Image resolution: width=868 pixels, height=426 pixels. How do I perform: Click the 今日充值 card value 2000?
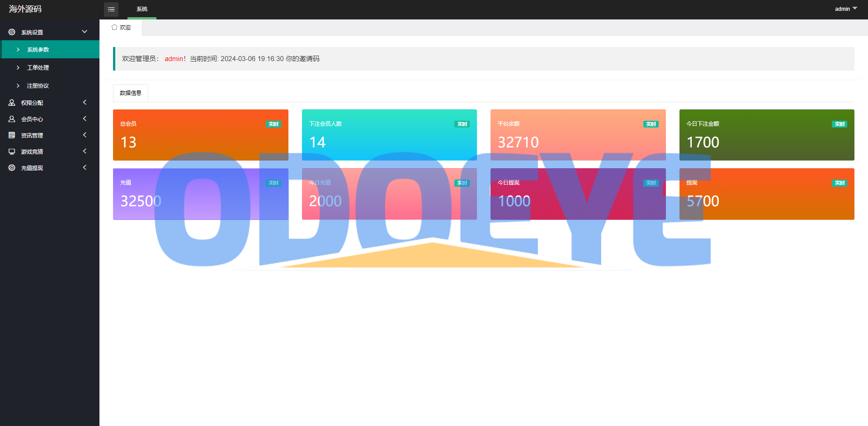325,201
